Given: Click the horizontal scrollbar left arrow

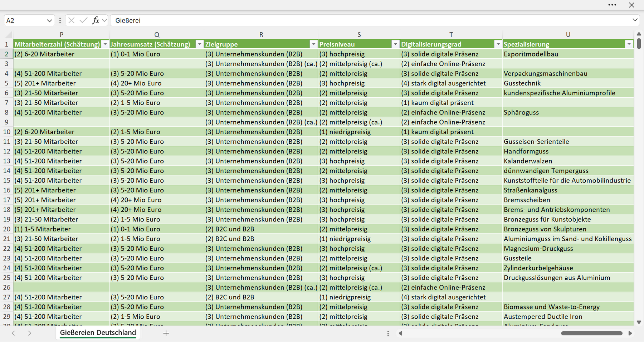Looking at the screenshot, I should pos(401,333).
